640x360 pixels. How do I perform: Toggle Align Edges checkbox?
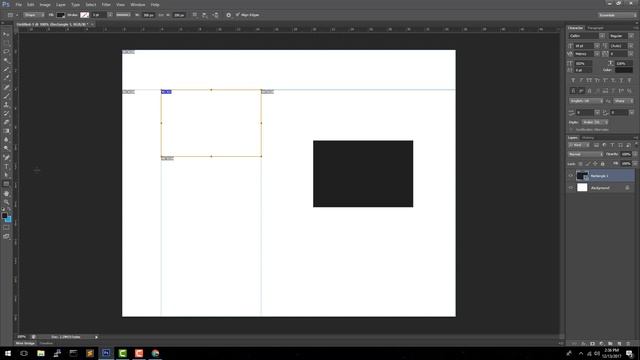[238, 15]
